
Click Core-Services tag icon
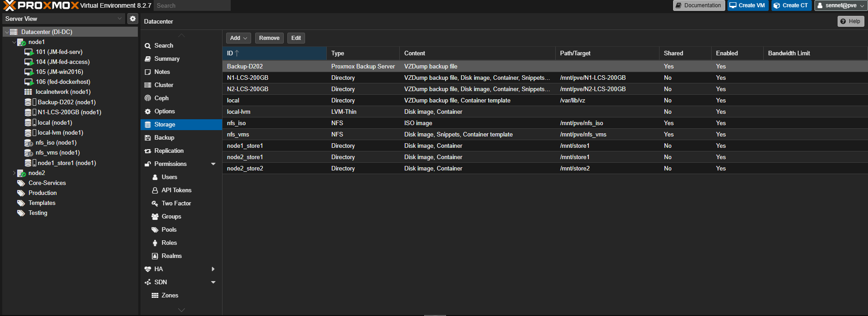click(21, 183)
